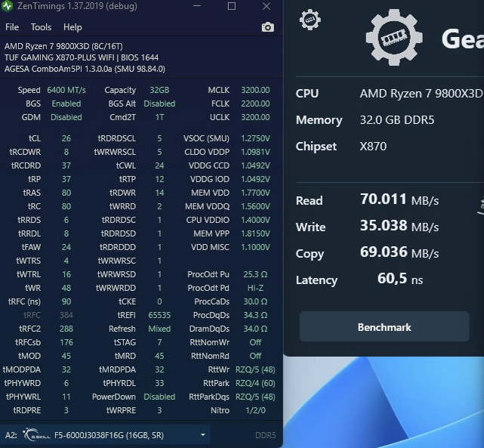484x448 pixels.
Task: Click the tPHYRDL value 33
Action: point(159,383)
